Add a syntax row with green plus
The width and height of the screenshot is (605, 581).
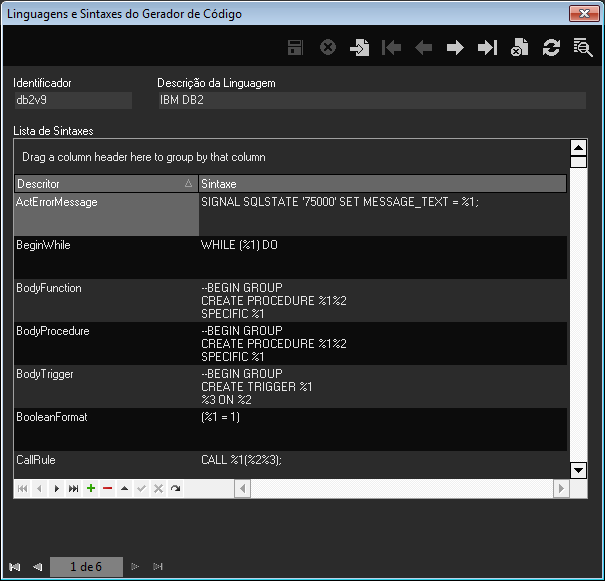(x=91, y=488)
